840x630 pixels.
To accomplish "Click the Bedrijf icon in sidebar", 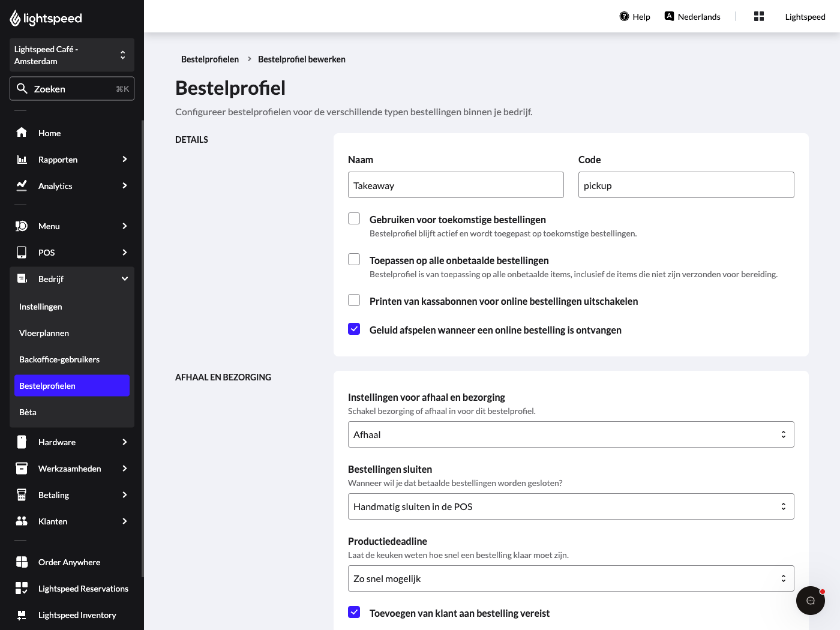I will (x=22, y=278).
